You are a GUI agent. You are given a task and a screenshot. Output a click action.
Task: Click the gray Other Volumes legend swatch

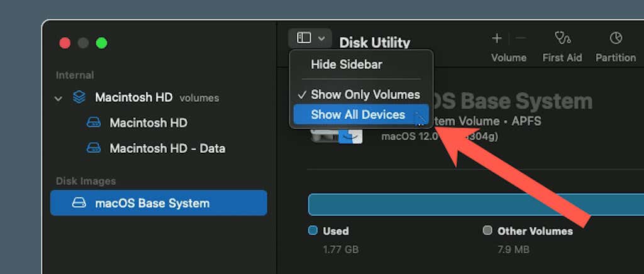[487, 231]
